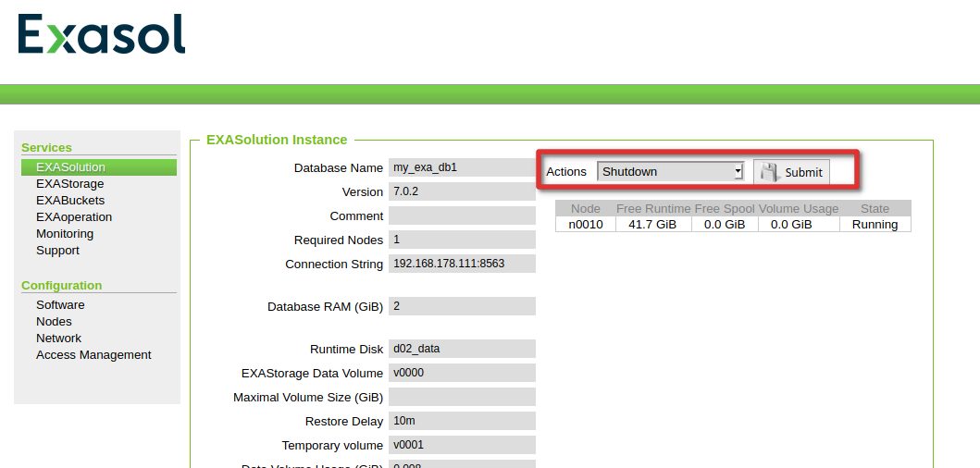Screen dimensions: 980x468
Task: Select EXAoperation in the sidebar
Action: 74,216
